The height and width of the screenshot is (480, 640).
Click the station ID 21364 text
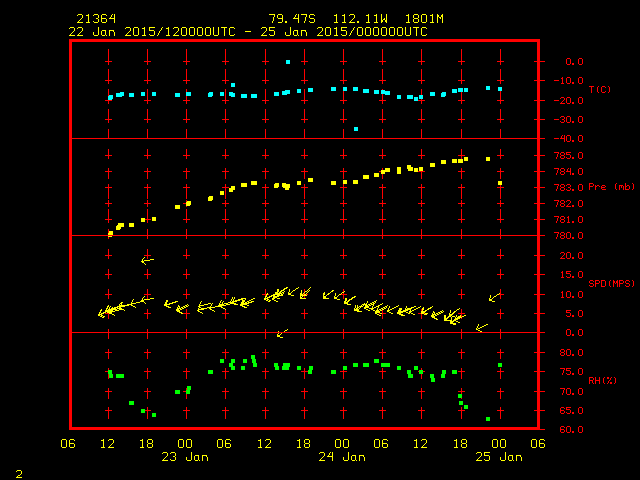pos(94,19)
